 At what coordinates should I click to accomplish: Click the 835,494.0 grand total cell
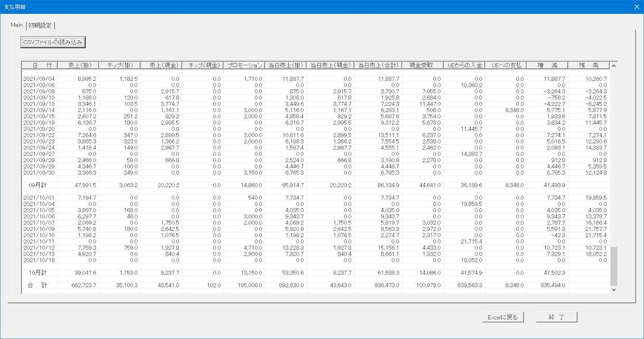[x=553, y=285]
